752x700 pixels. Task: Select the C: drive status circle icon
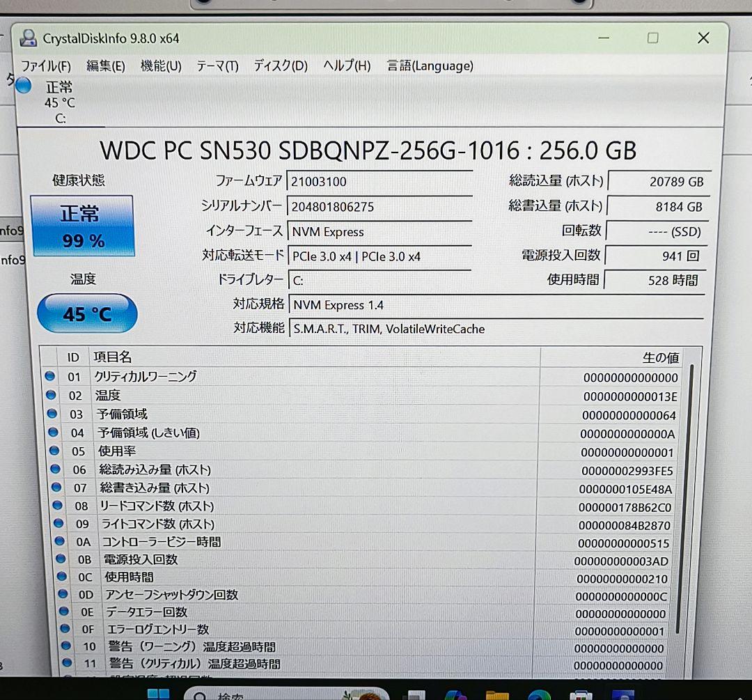24,86
